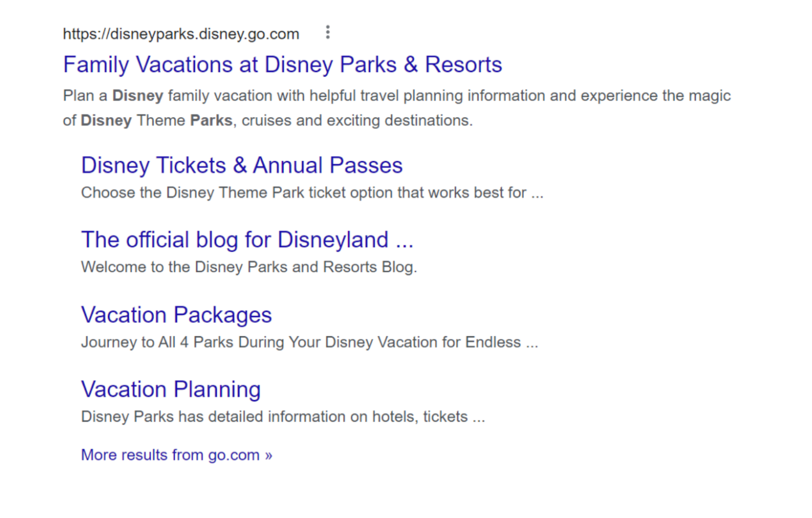This screenshot has width=812, height=518.
Task: Visit The official blog for Disneyland result
Action: click(x=247, y=240)
